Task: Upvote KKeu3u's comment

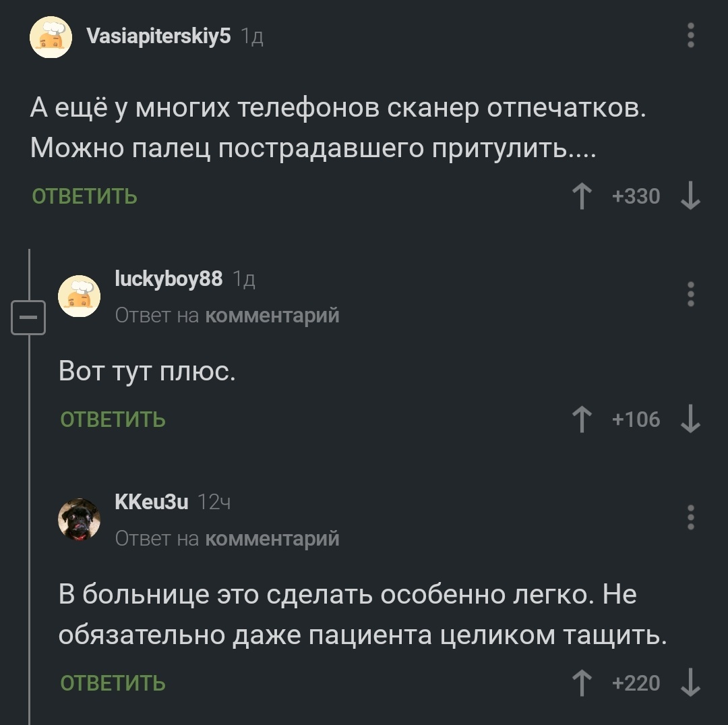Action: [x=580, y=683]
